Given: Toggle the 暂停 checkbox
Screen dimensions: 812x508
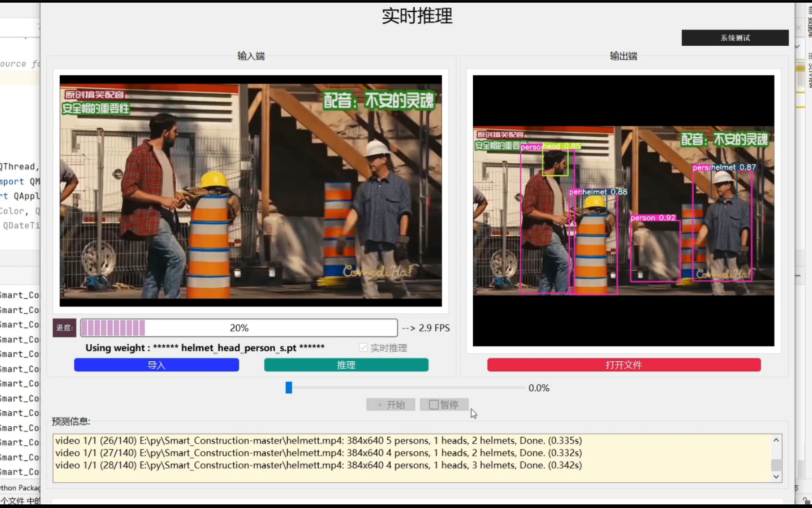Looking at the screenshot, I should 434,405.
